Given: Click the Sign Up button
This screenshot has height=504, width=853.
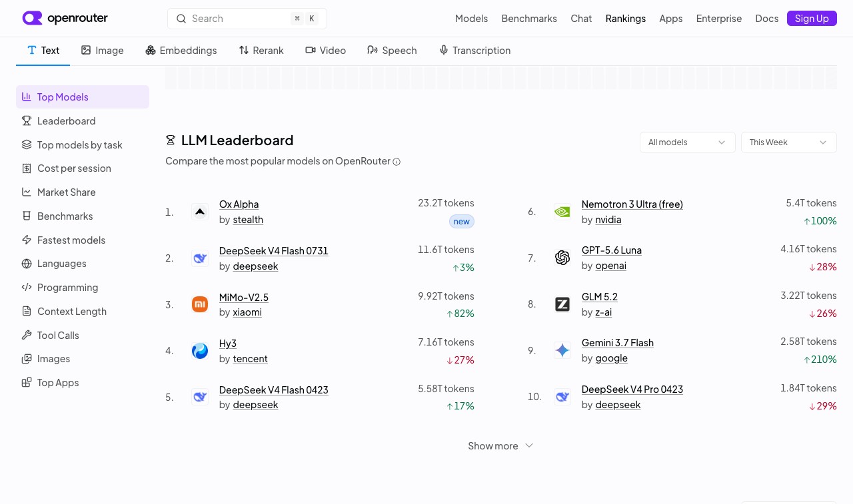Looking at the screenshot, I should pos(812,19).
